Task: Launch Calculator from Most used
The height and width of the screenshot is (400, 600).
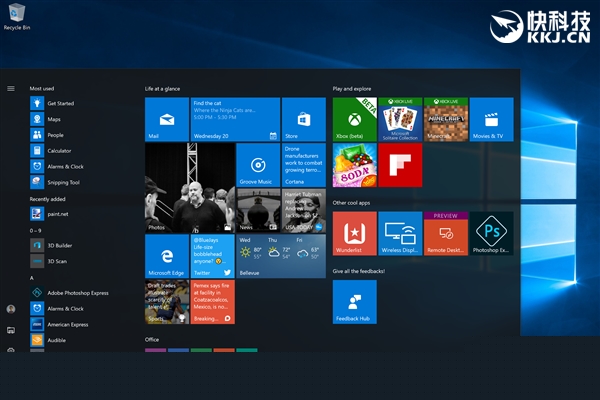Action: [x=51, y=150]
